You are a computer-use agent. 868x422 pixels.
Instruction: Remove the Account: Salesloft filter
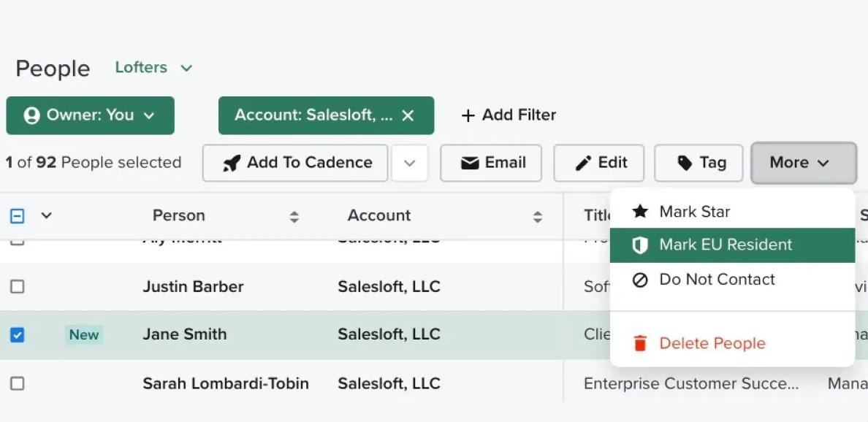(x=408, y=115)
